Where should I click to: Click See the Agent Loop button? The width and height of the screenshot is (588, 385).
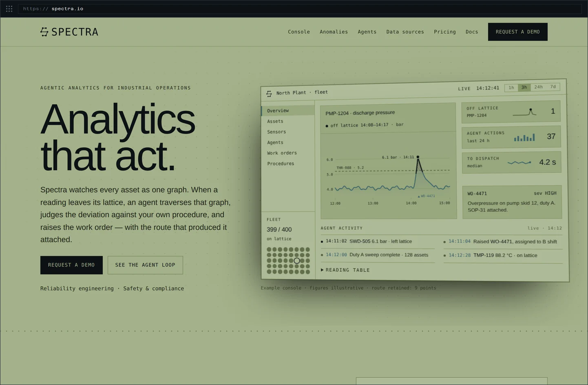click(145, 265)
